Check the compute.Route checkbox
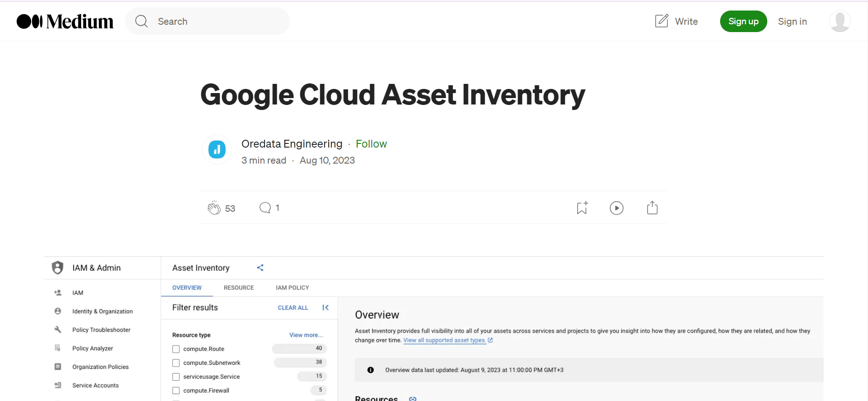Image resolution: width=868 pixels, height=401 pixels. (176, 349)
